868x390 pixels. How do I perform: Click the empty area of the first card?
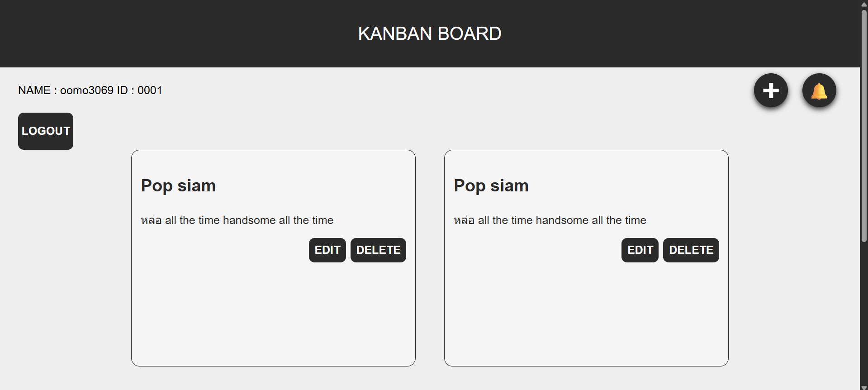[273, 314]
